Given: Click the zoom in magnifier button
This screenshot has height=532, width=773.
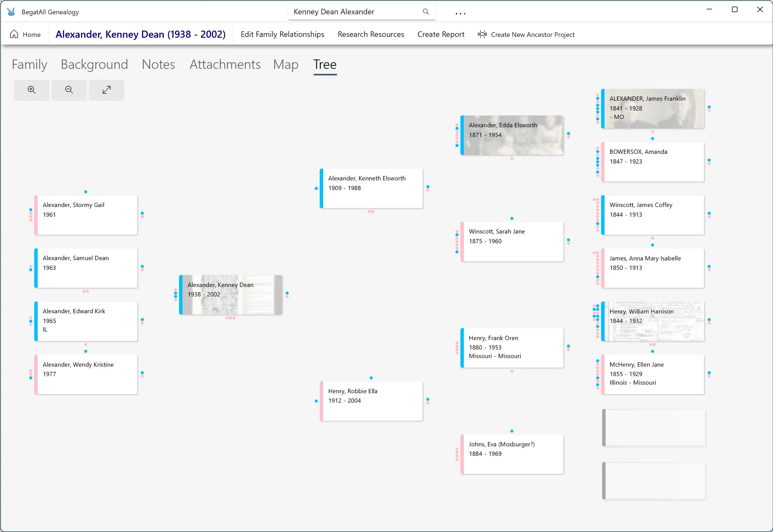Looking at the screenshot, I should pyautogui.click(x=32, y=90).
